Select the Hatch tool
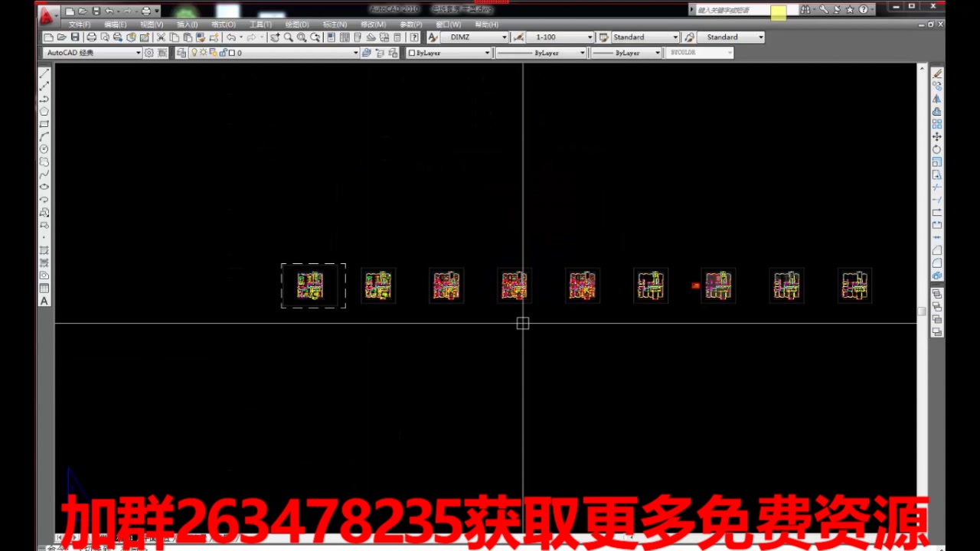The width and height of the screenshot is (980, 551). [x=44, y=250]
